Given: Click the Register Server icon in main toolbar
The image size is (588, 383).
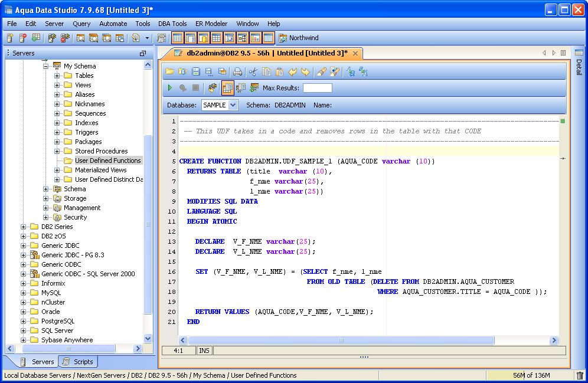Looking at the screenshot, I should pyautogui.click(x=10, y=38).
